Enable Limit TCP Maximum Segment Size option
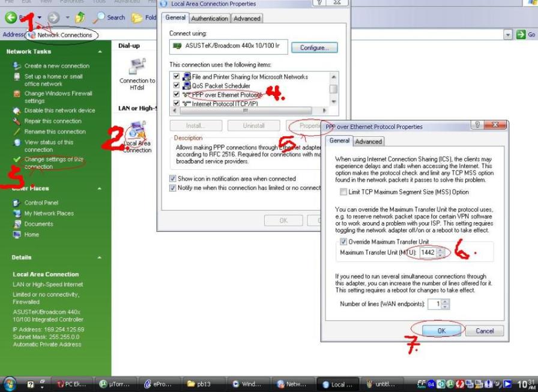 pos(343,192)
